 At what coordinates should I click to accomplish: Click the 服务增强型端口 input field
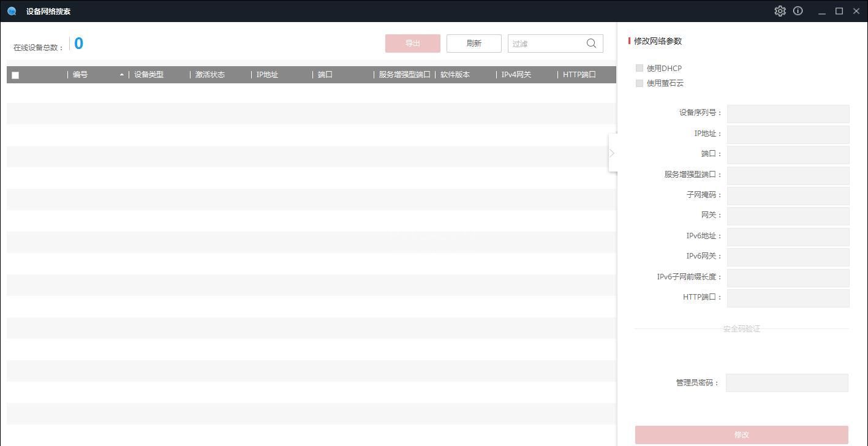(788, 176)
